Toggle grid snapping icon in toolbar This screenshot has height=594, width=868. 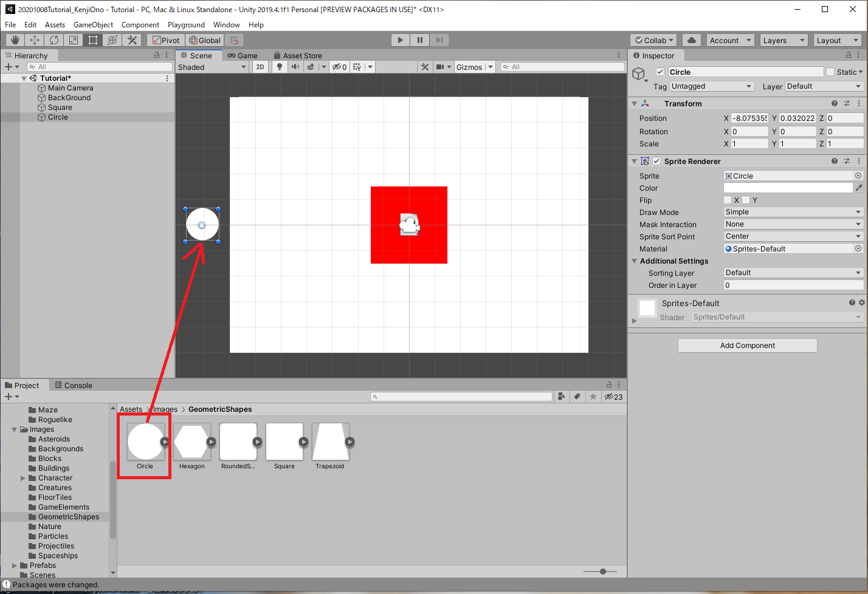click(x=234, y=40)
